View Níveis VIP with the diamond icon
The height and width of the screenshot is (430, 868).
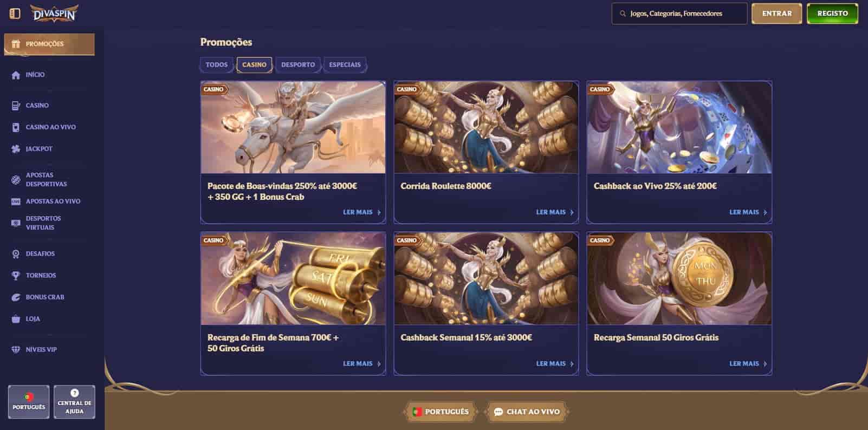[16, 349]
